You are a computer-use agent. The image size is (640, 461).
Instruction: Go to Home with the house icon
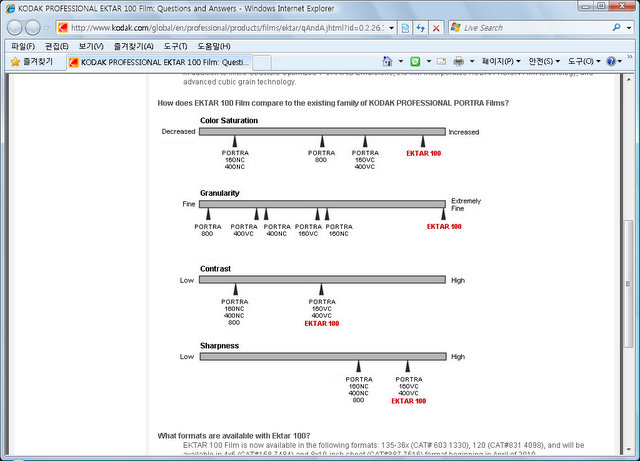(387, 61)
